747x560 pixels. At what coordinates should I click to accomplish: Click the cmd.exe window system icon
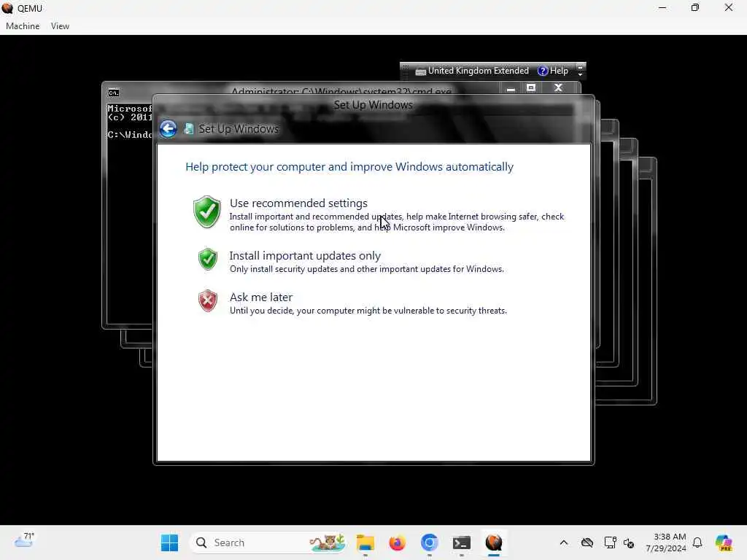pos(113,93)
